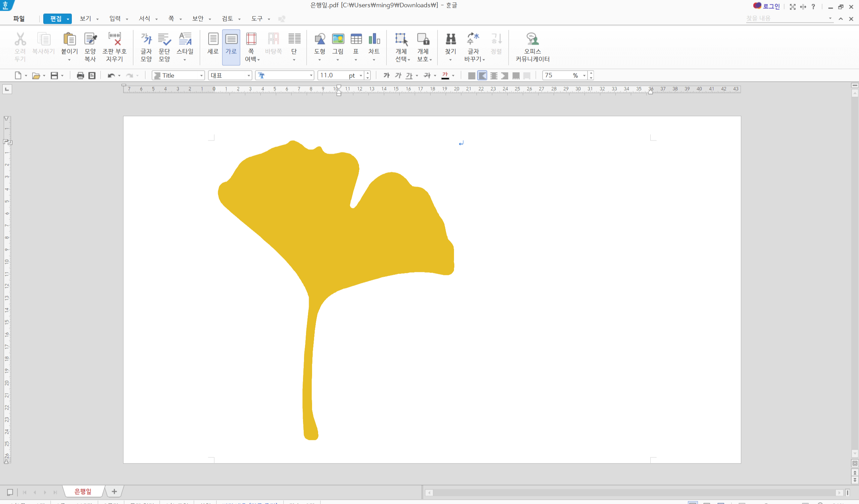
Task: Open the 글자 모양 character format dialog
Action: (146, 40)
